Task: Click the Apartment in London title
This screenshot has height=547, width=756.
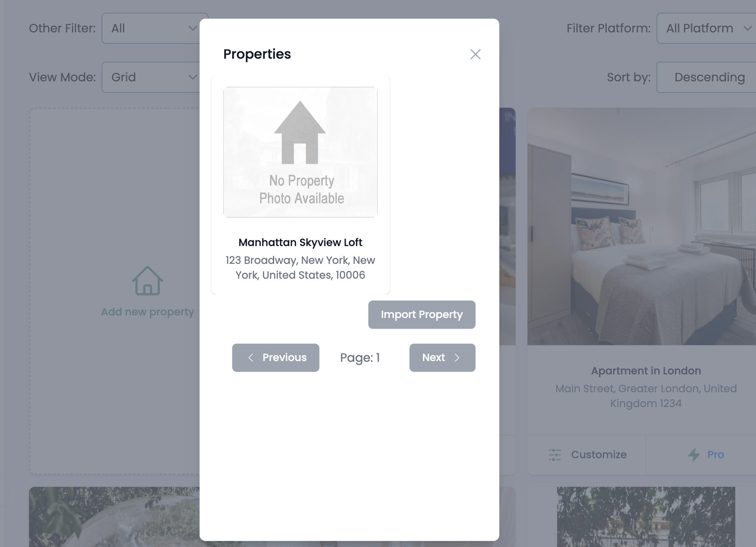Action: point(646,371)
